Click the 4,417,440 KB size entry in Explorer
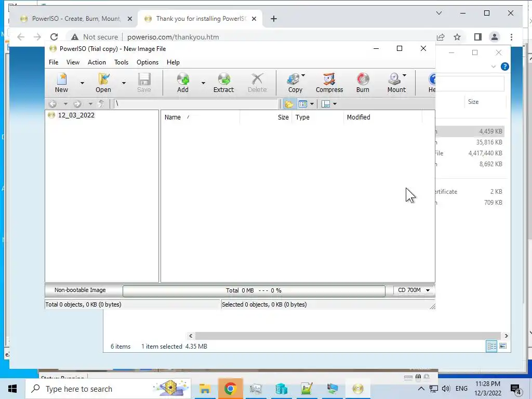 pos(485,153)
